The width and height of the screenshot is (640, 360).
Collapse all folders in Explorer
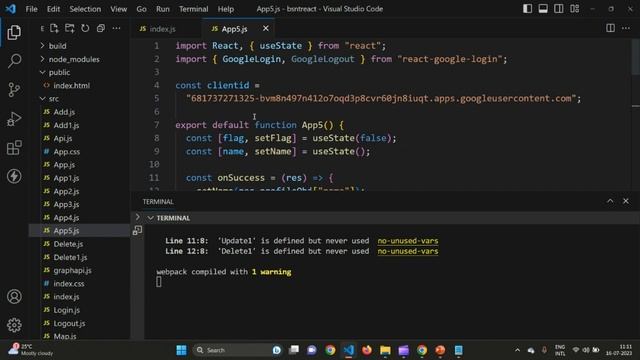coord(100,28)
